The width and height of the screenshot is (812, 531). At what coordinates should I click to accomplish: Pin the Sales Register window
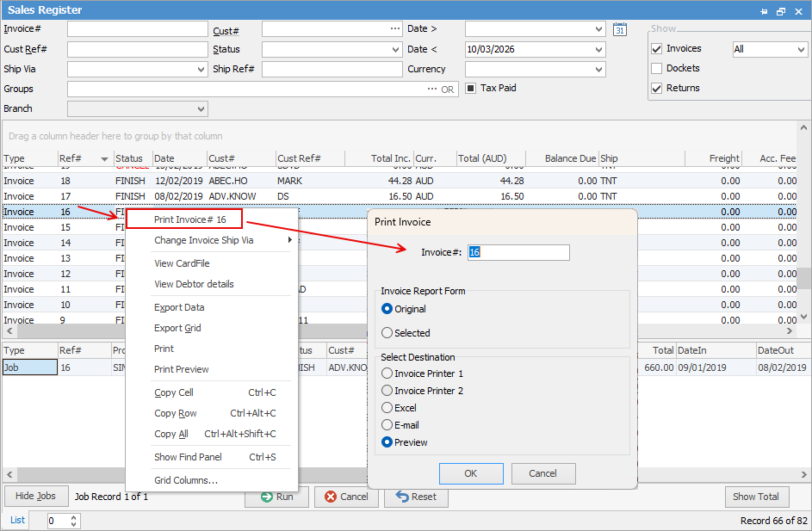pos(764,11)
